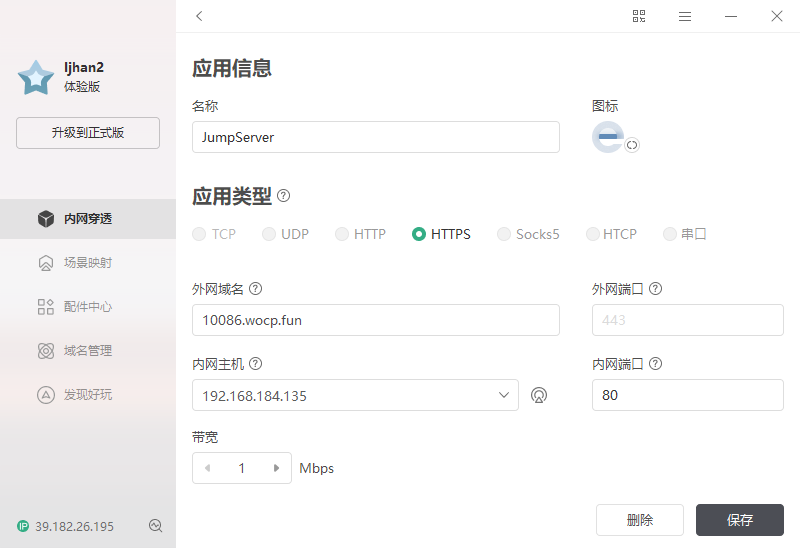Viewport: 800px width, 548px height.
Task: Click the 场景映射 house icon
Action: [46, 263]
